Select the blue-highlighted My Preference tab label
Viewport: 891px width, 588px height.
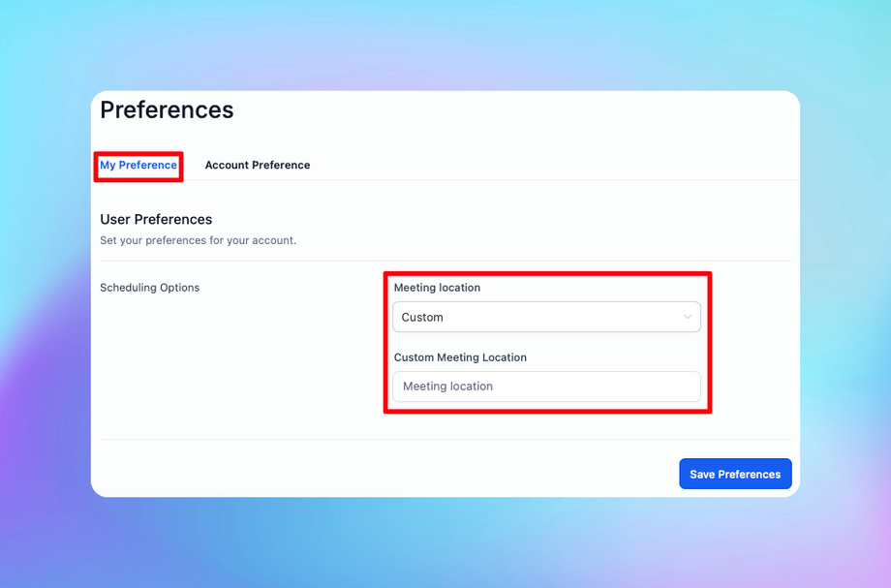click(138, 165)
